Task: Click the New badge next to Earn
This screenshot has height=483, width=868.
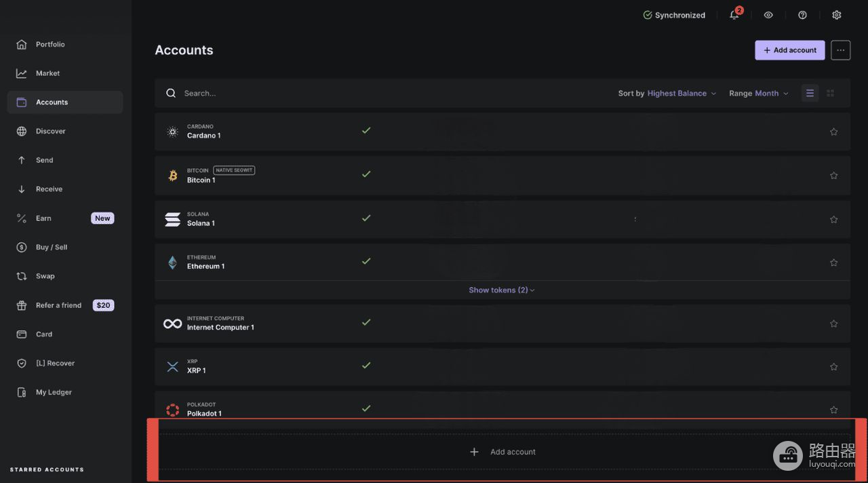Action: pyautogui.click(x=102, y=218)
